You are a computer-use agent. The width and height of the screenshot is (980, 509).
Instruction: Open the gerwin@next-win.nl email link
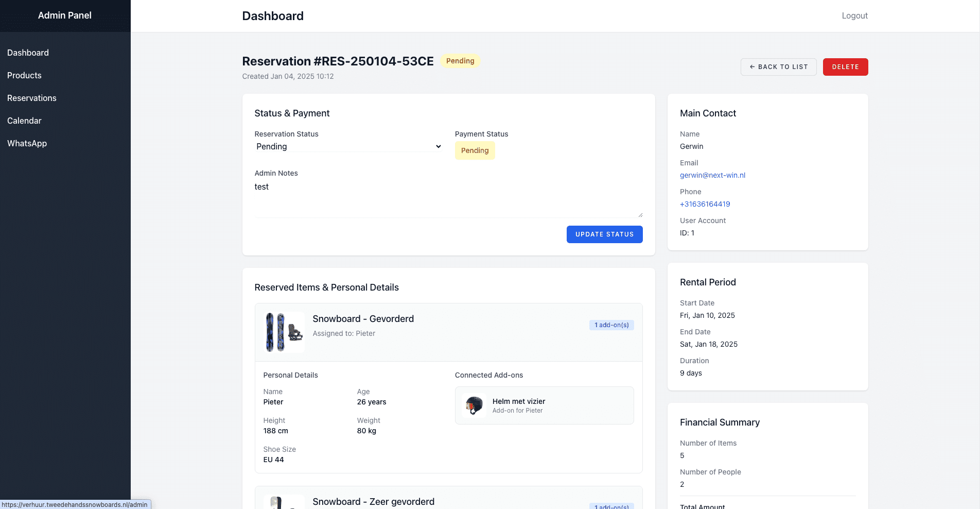712,175
